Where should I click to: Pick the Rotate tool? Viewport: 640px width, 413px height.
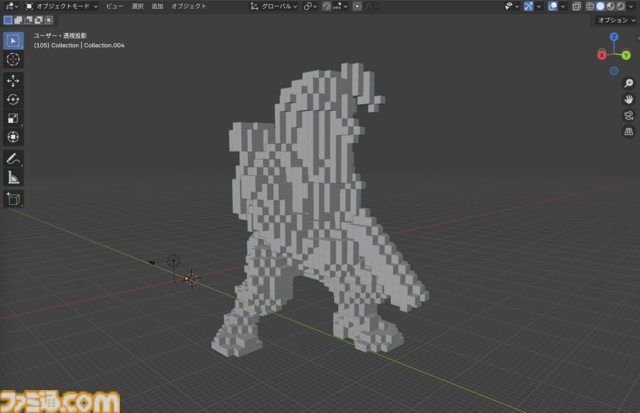[13, 100]
